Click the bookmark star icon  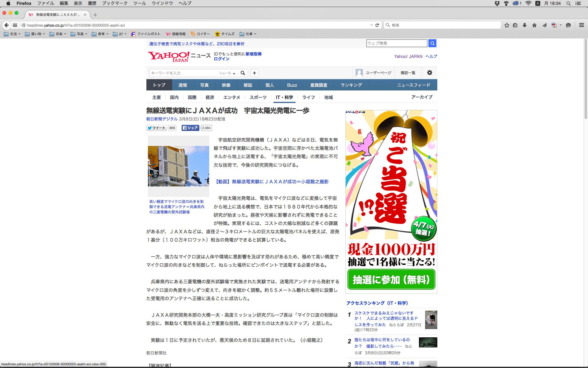click(507, 25)
